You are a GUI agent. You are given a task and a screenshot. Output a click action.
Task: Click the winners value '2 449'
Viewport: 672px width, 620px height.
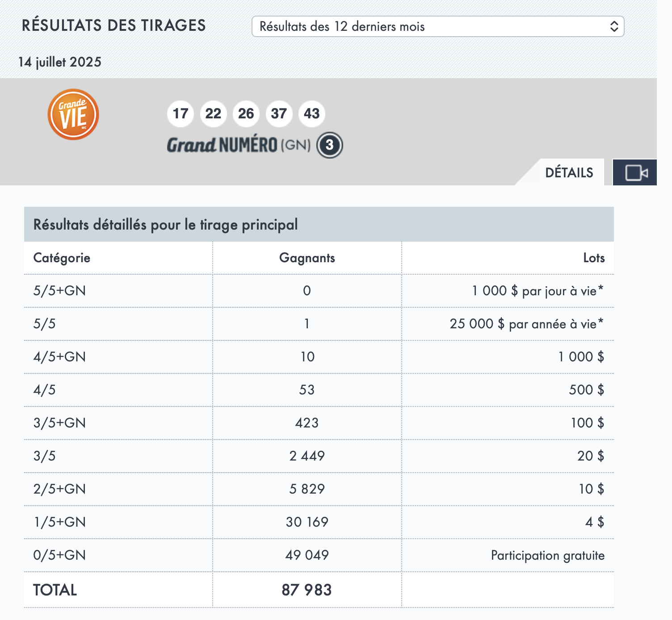307,456
